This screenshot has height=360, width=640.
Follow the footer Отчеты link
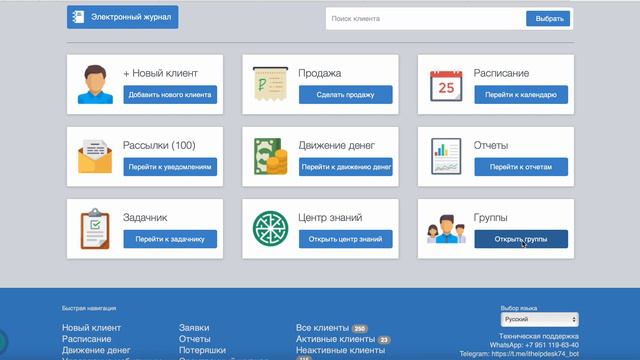(195, 339)
